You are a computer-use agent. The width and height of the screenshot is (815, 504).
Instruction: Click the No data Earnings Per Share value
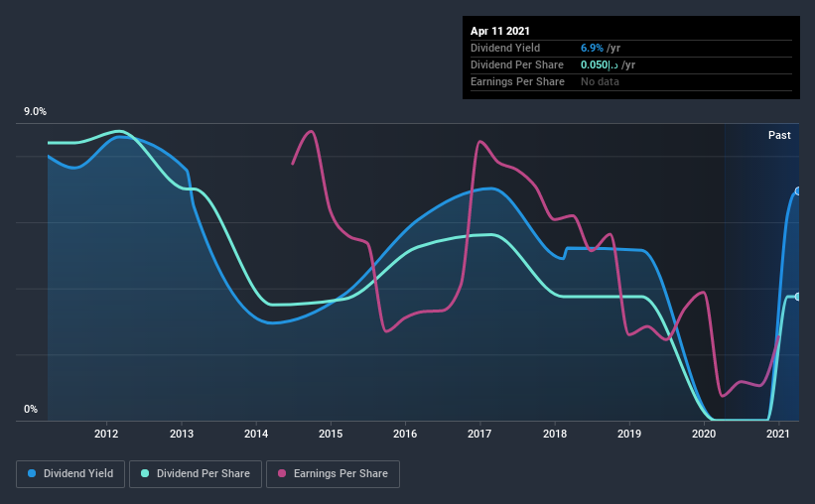click(600, 81)
